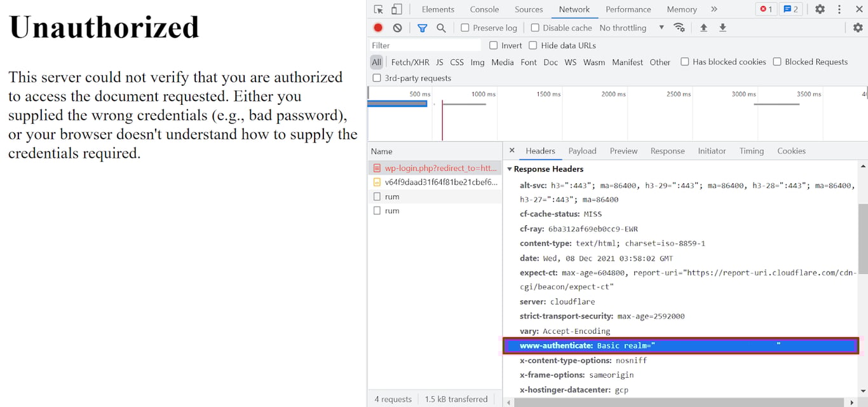Screen dimensions: 868x407
Task: Toggle the device toolbar icon
Action: 395,9
